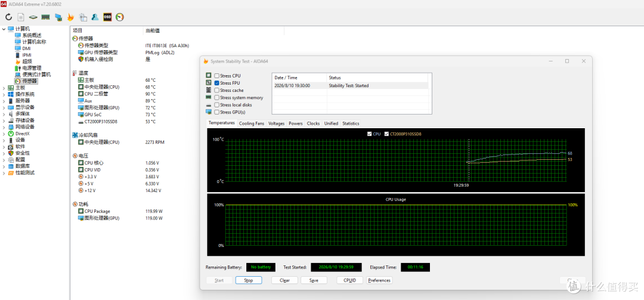This screenshot has height=300, width=644.
Task: Select the 安全性 shield tree entry
Action: [x=22, y=153]
